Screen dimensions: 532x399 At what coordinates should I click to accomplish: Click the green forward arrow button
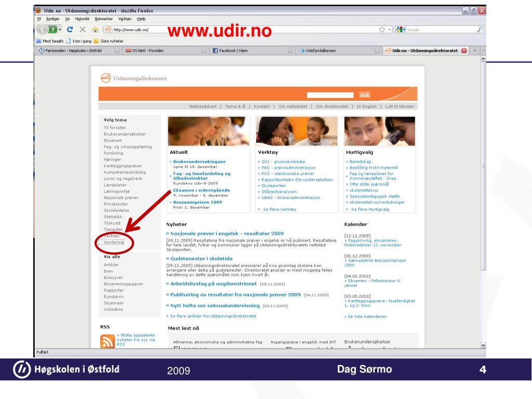52,30
